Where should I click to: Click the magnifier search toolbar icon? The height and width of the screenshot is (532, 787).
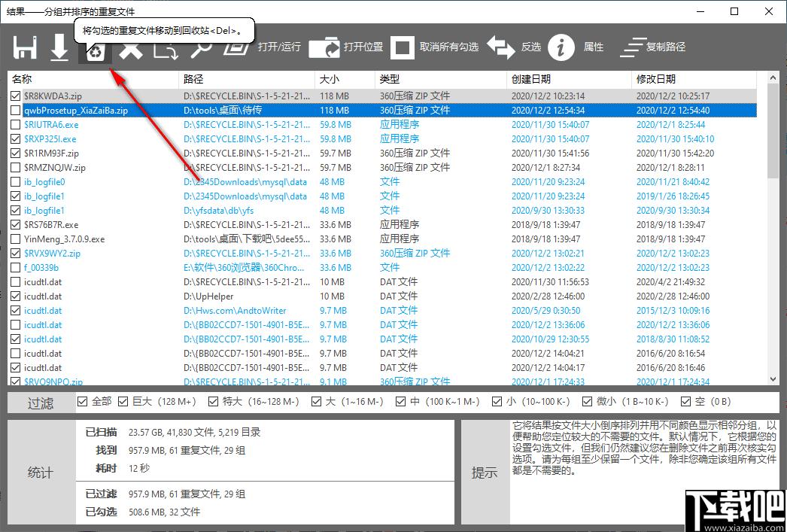[x=202, y=50]
